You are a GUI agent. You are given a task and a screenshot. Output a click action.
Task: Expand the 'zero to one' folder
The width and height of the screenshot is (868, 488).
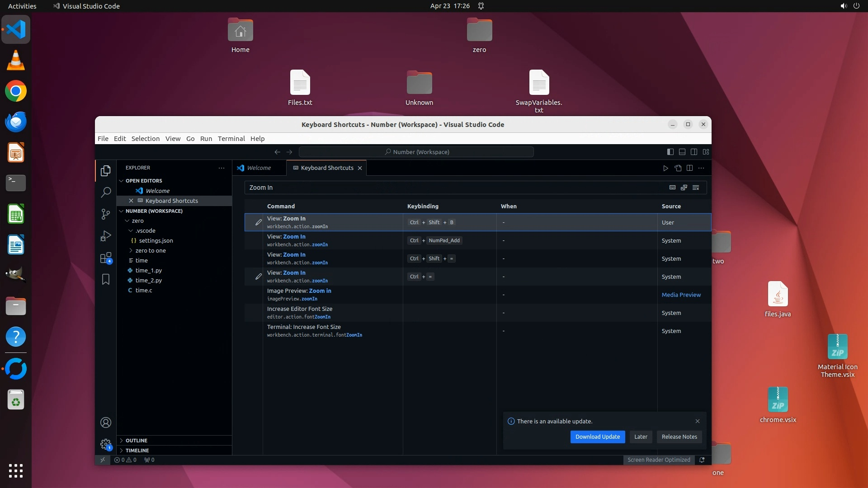tap(151, 251)
